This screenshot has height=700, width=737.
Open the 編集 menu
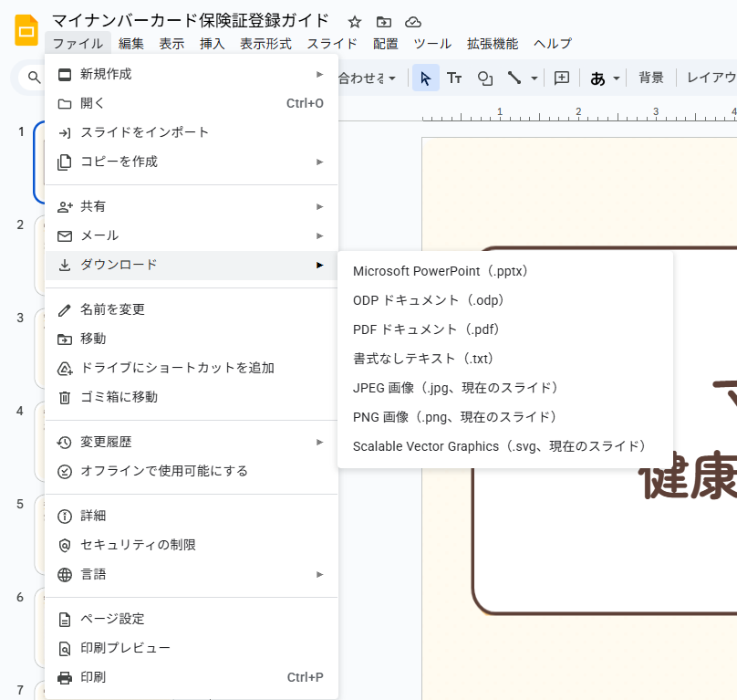(x=131, y=44)
